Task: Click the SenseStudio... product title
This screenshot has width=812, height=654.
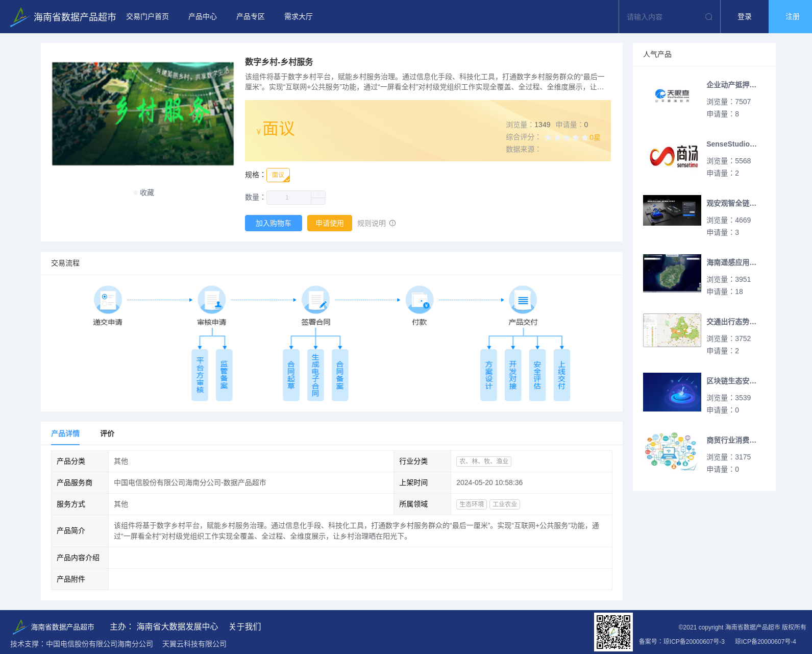Action: coord(731,144)
